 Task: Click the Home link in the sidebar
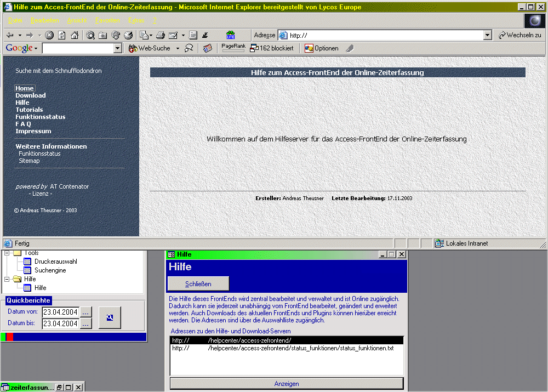click(x=25, y=88)
